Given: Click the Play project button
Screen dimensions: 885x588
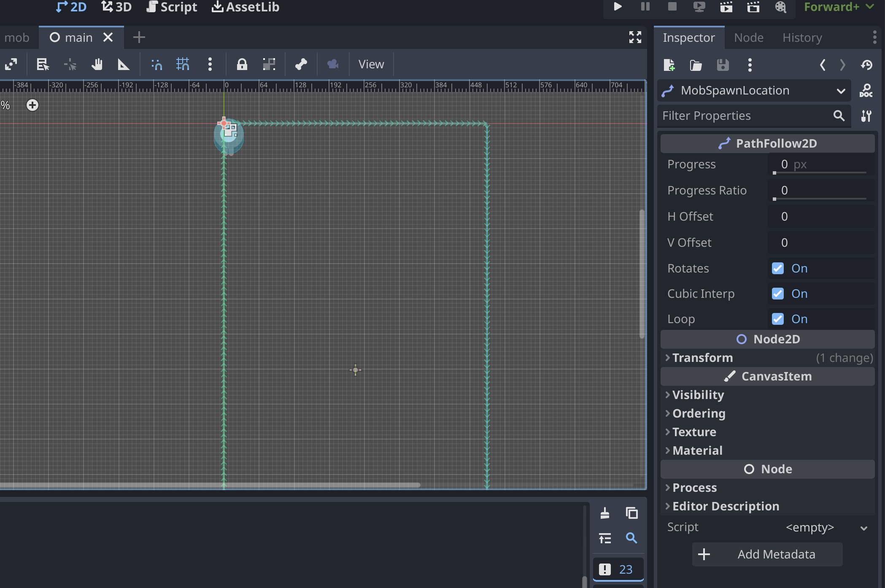Looking at the screenshot, I should (x=618, y=7).
